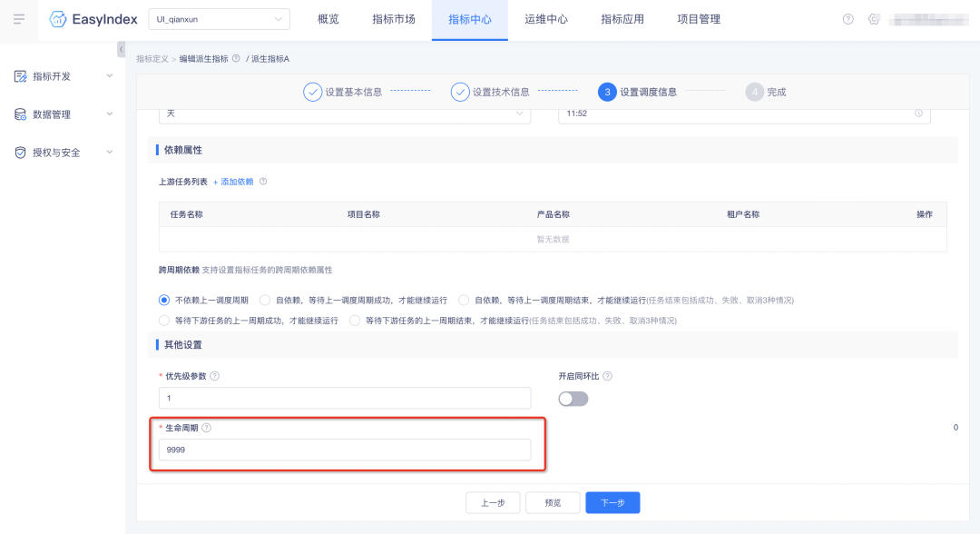This screenshot has width=980, height=534.
Task: Click the 上一步 button
Action: [x=493, y=503]
